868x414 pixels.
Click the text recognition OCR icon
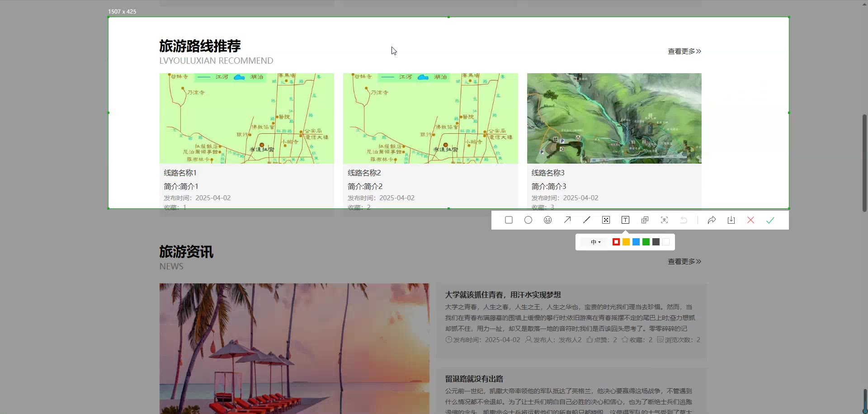664,220
